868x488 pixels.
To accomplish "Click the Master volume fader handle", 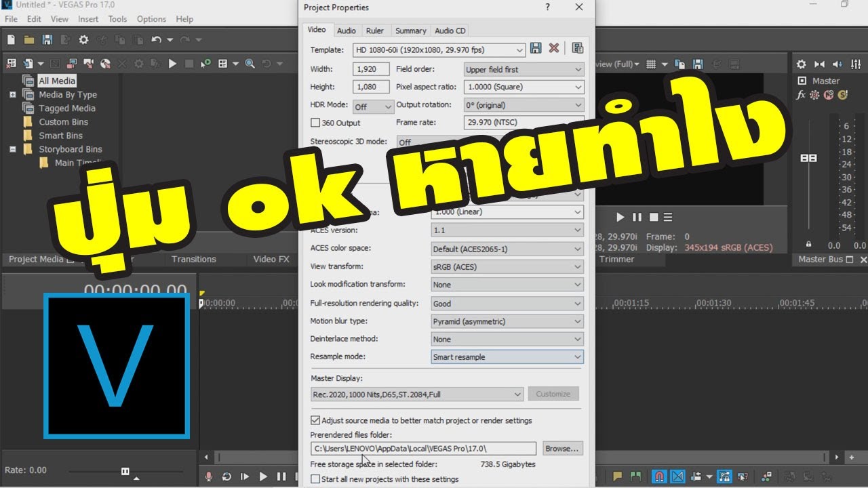I will tap(808, 158).
